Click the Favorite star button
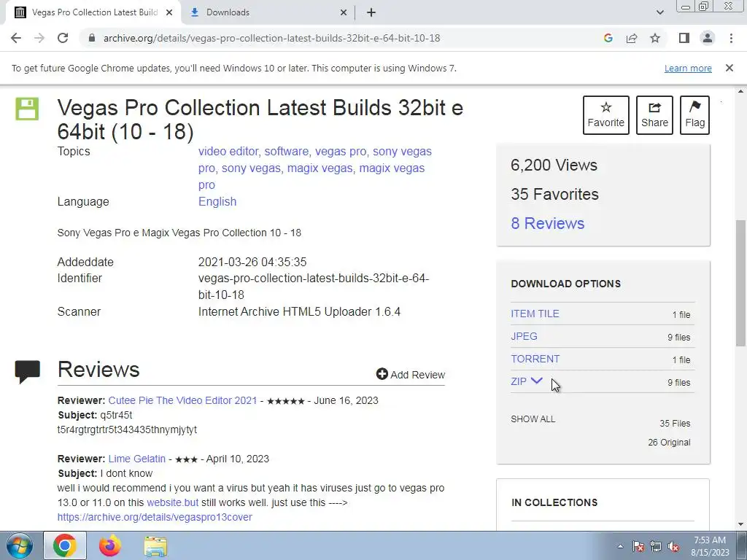Image resolution: width=747 pixels, height=560 pixels. tap(606, 115)
